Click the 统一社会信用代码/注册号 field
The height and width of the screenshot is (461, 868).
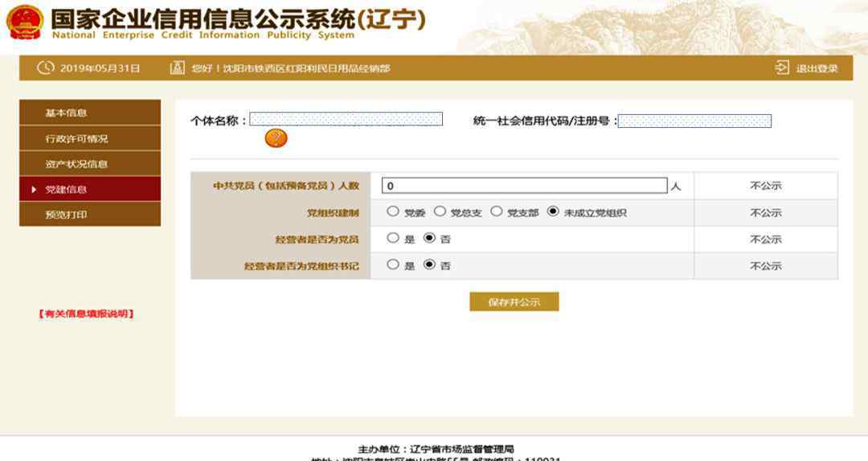tap(694, 121)
